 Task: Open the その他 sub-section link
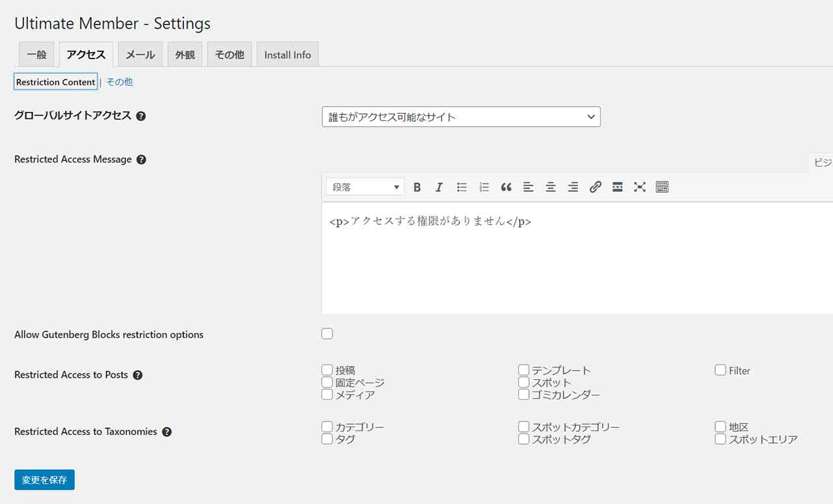[119, 82]
